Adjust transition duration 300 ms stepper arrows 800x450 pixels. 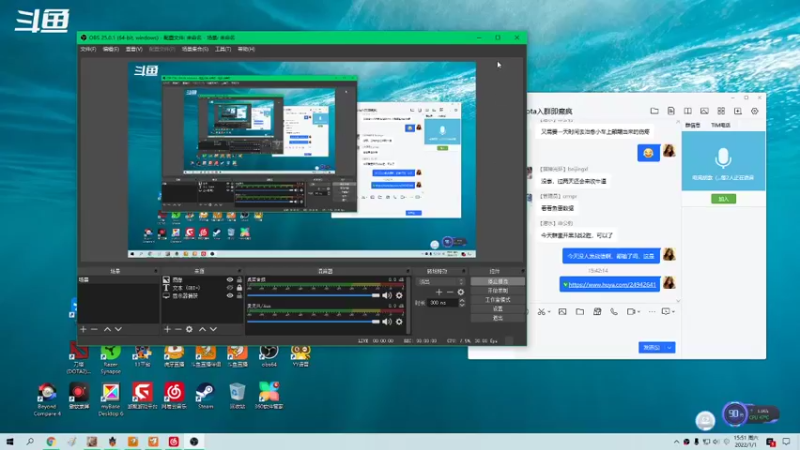[462, 303]
